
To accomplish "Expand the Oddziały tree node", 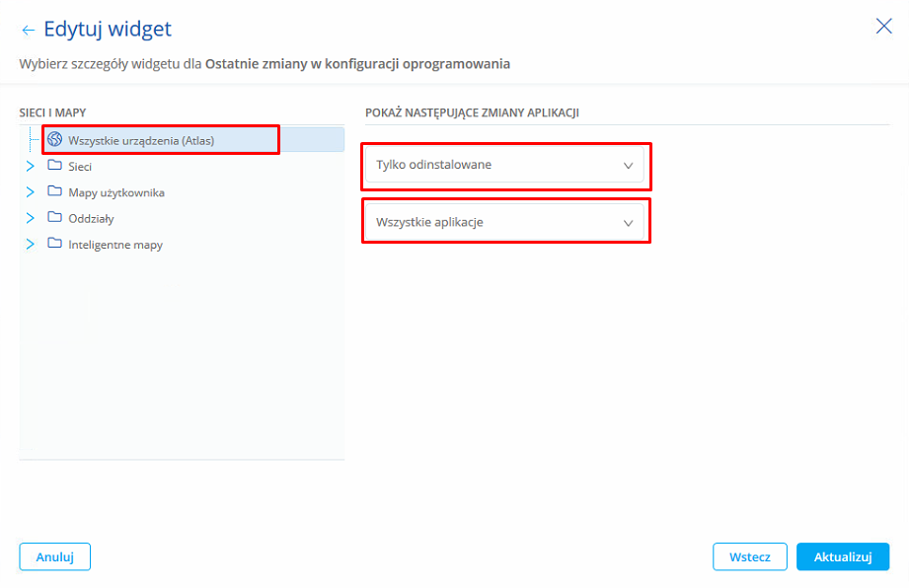I will tap(30, 218).
